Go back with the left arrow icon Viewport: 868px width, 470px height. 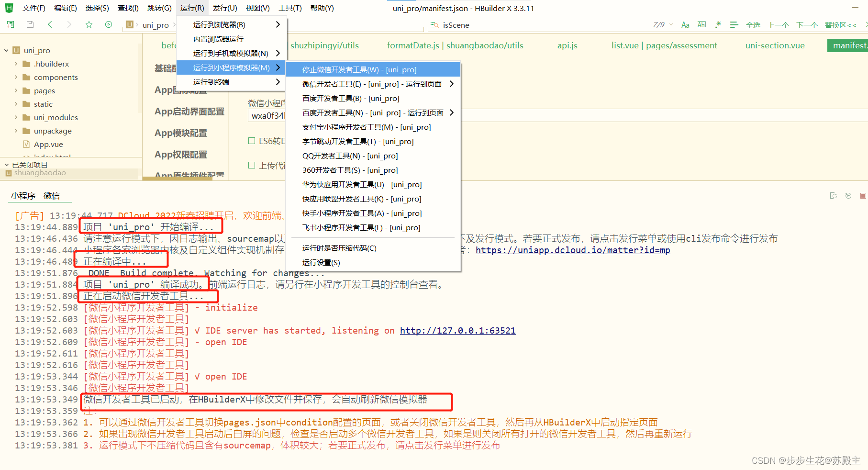50,24
